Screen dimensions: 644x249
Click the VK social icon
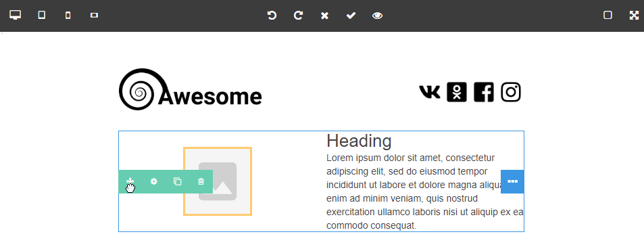coord(430,92)
